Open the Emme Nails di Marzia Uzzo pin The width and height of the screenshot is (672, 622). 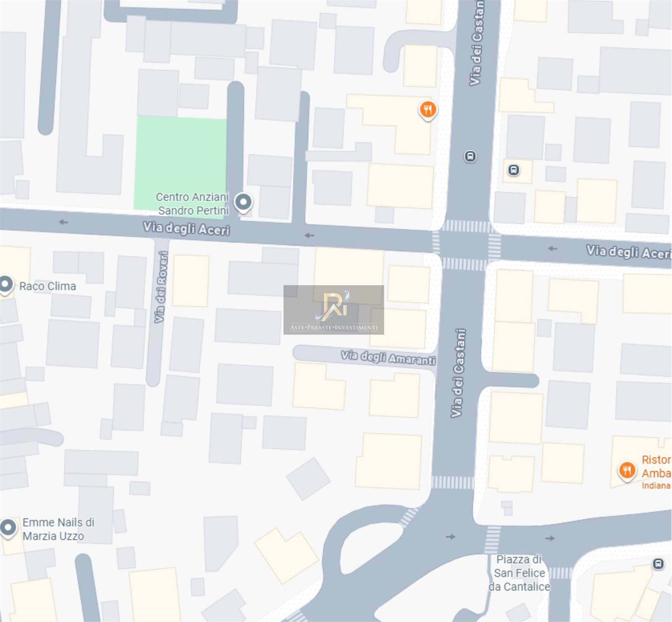pyautogui.click(x=8, y=528)
